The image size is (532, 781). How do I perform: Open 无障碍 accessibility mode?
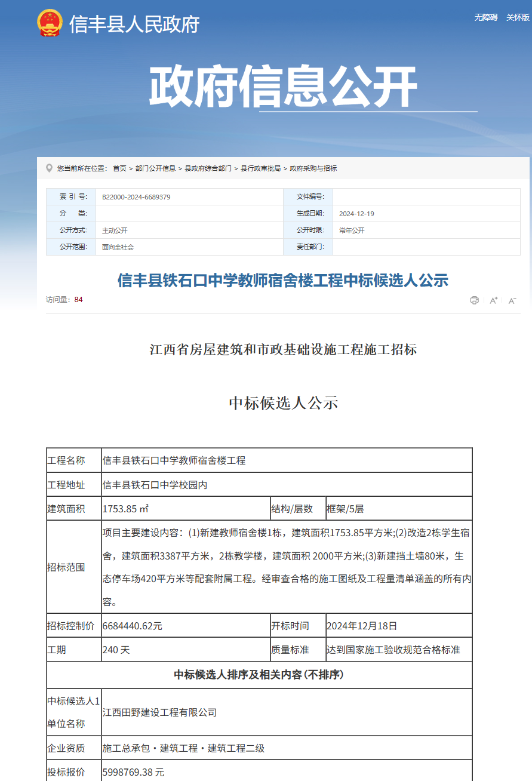coord(486,17)
